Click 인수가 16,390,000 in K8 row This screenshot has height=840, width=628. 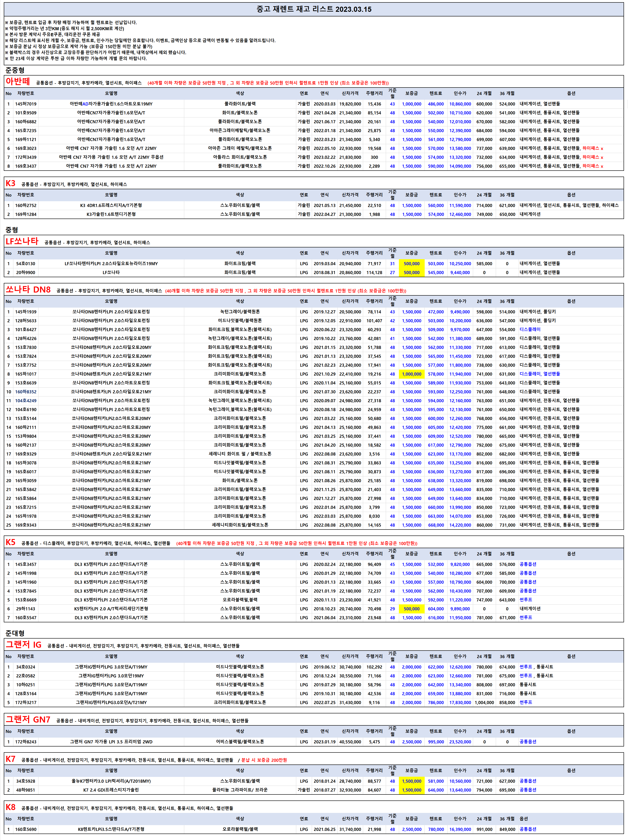[x=460, y=829]
